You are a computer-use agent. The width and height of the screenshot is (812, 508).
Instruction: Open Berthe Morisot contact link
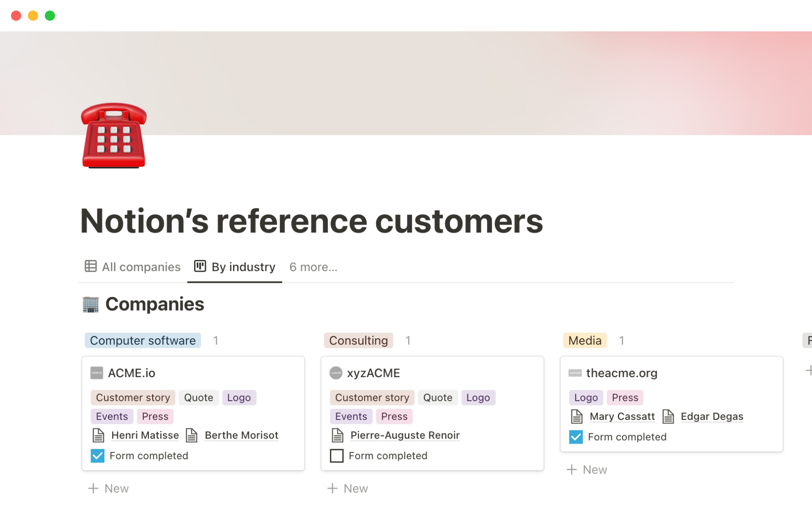241,435
